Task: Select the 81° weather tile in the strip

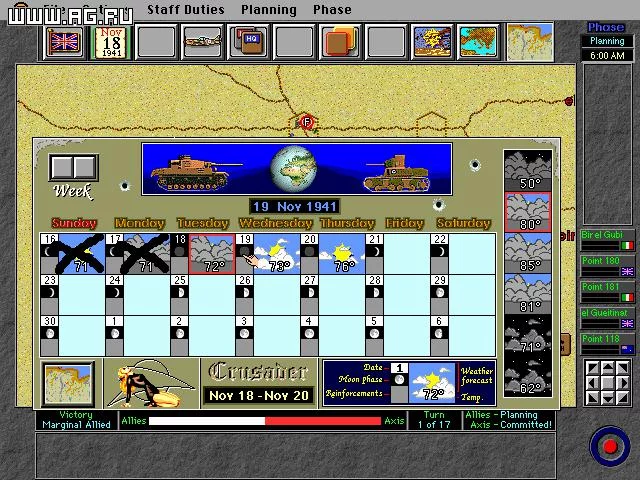Action: tap(528, 294)
